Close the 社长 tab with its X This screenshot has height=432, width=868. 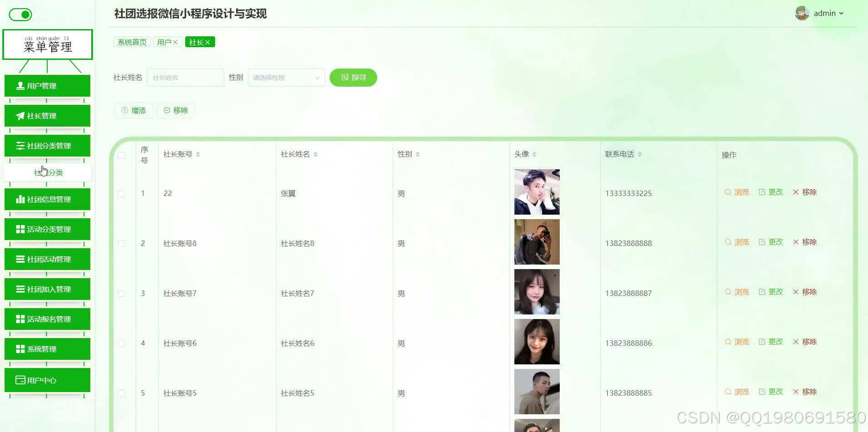[x=207, y=42]
